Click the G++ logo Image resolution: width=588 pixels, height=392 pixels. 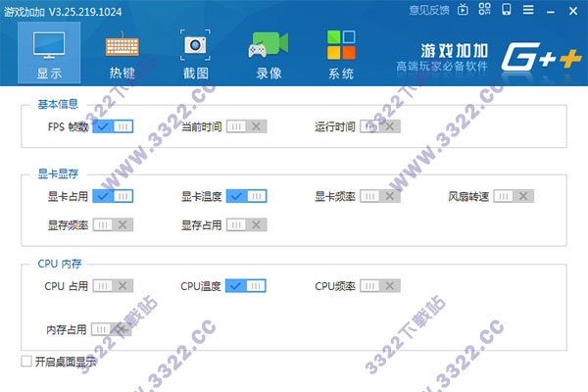pos(541,56)
